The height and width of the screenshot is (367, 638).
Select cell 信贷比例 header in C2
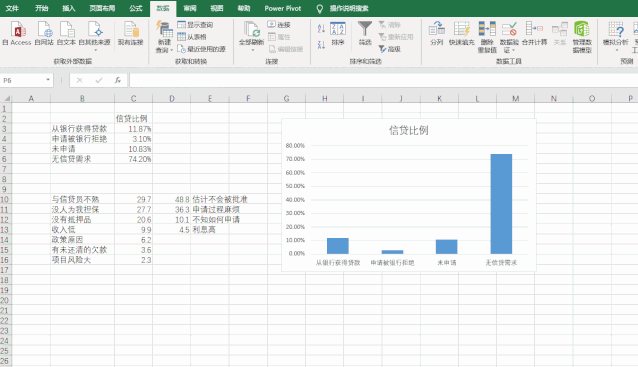tap(133, 118)
